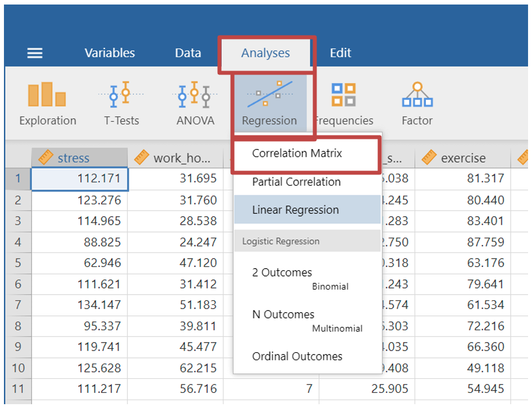Switch to the Edit tab

pos(340,53)
